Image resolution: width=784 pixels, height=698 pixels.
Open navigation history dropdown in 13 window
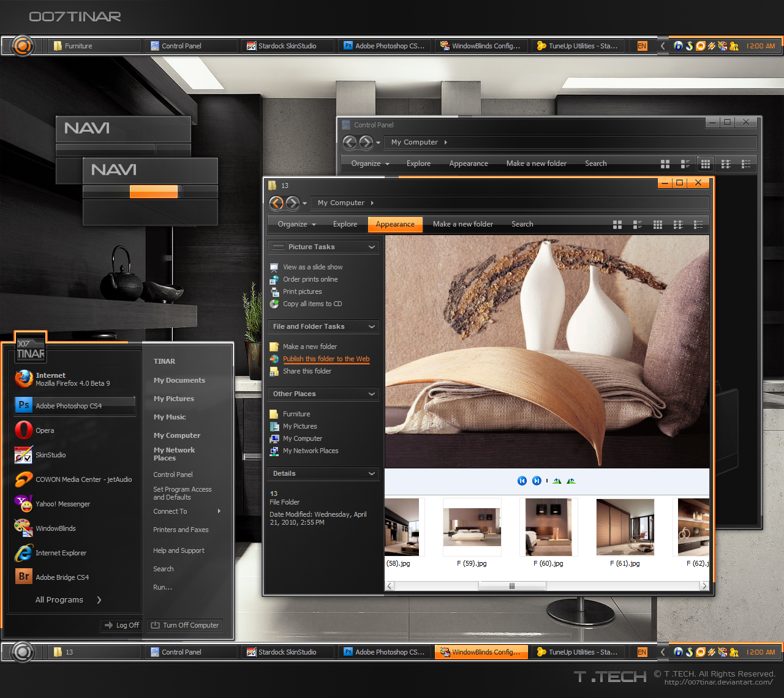click(x=304, y=204)
